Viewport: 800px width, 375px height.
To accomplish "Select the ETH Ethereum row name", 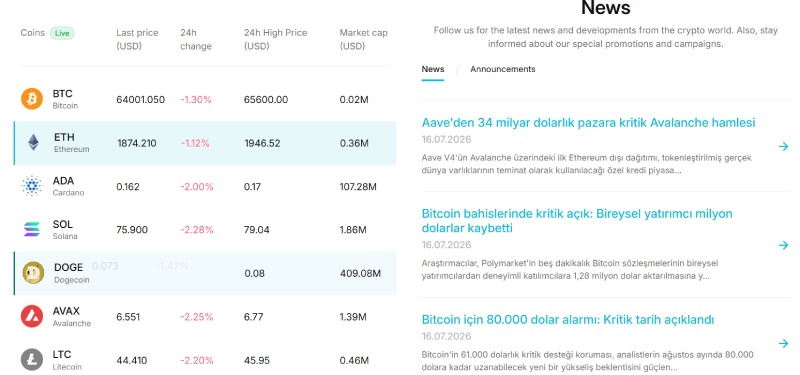I will point(71,142).
